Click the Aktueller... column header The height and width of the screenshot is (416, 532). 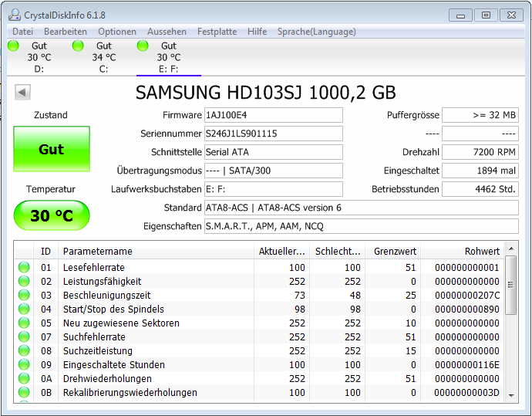[x=281, y=252]
